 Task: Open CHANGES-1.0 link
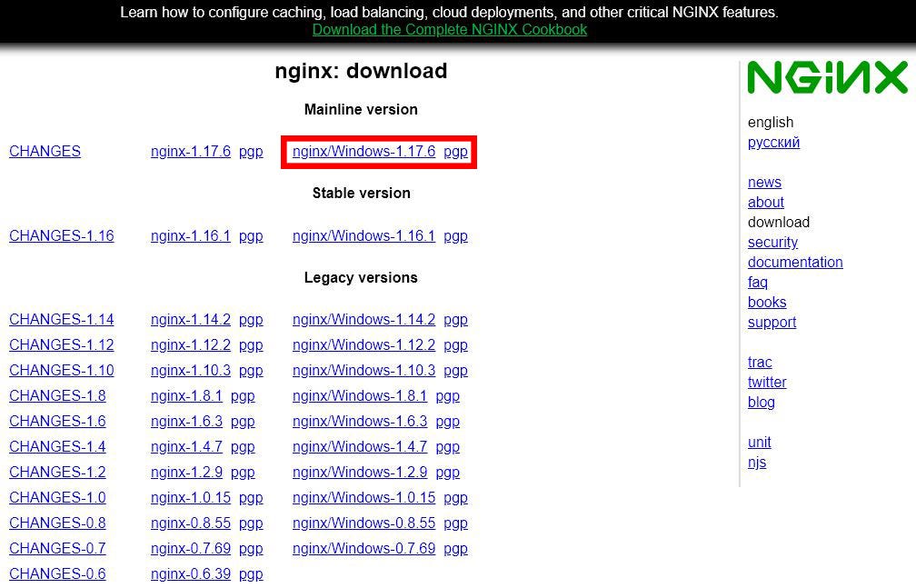tap(57, 497)
